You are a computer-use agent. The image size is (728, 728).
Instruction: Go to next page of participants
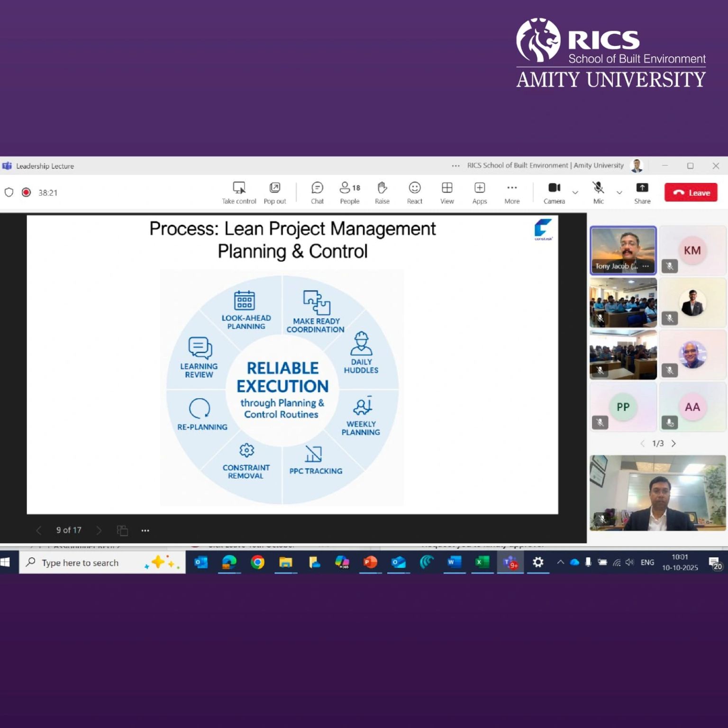click(x=673, y=444)
